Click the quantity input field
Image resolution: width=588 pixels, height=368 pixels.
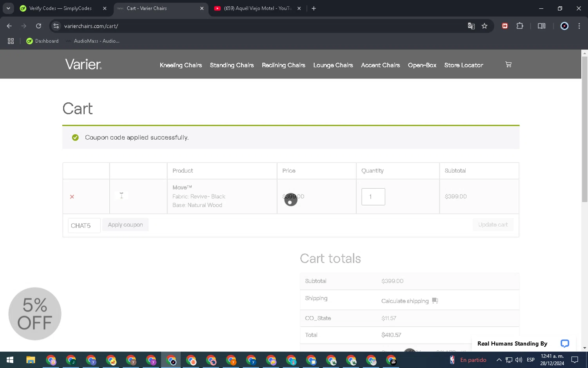pos(373,197)
